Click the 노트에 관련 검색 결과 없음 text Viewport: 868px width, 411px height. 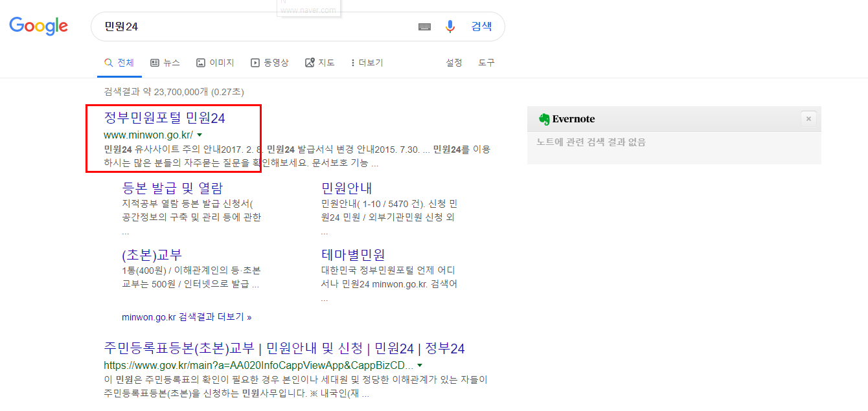pos(591,142)
